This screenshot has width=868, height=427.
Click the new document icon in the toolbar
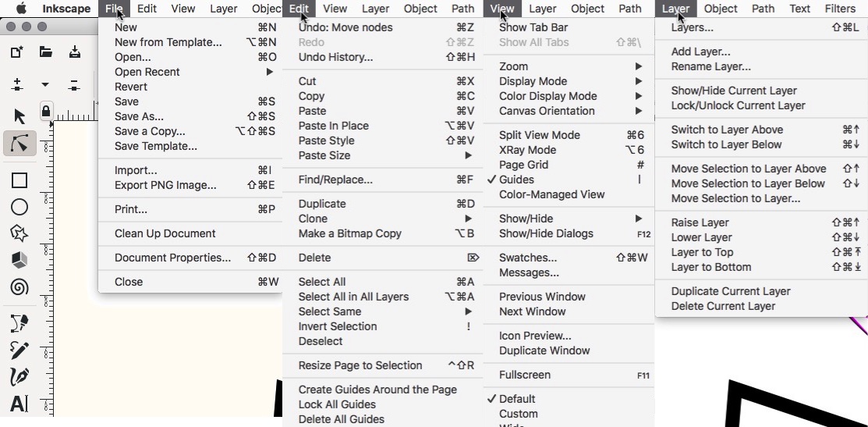coord(17,52)
